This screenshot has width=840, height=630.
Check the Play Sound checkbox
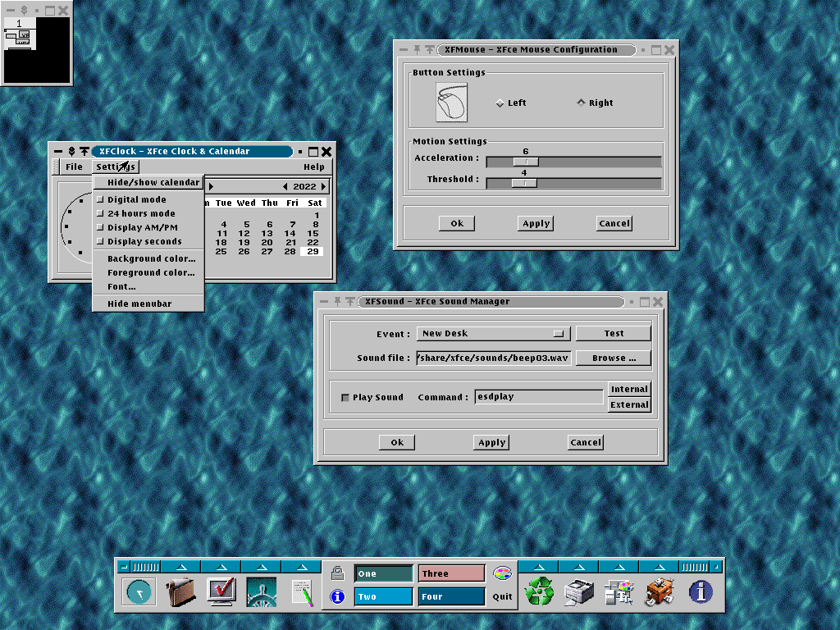[345, 398]
